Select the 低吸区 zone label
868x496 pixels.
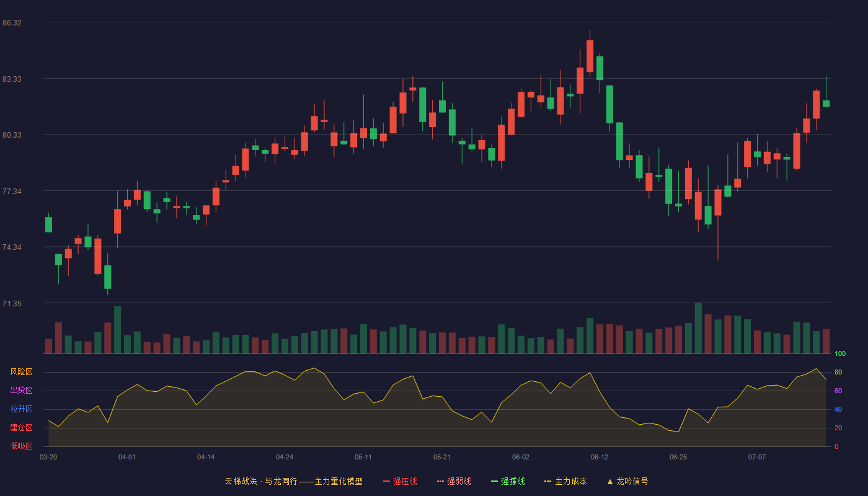[x=22, y=446]
